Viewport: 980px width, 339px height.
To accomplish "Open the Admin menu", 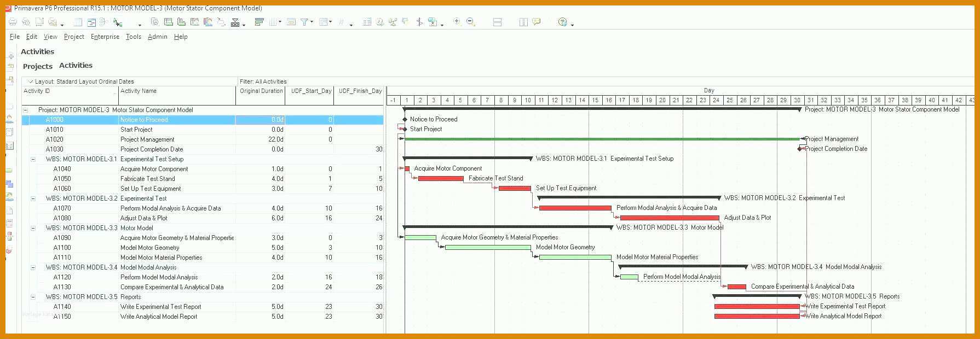I will (x=158, y=37).
